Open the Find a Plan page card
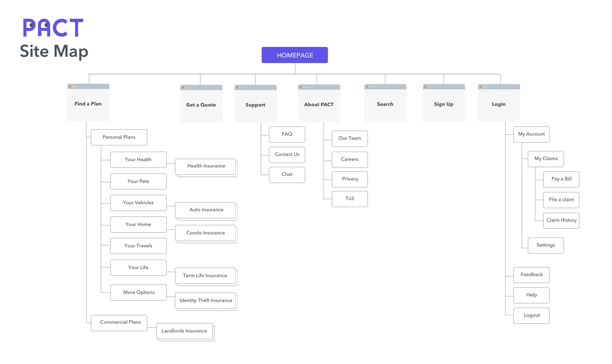This screenshot has height=364, width=612. (x=88, y=103)
